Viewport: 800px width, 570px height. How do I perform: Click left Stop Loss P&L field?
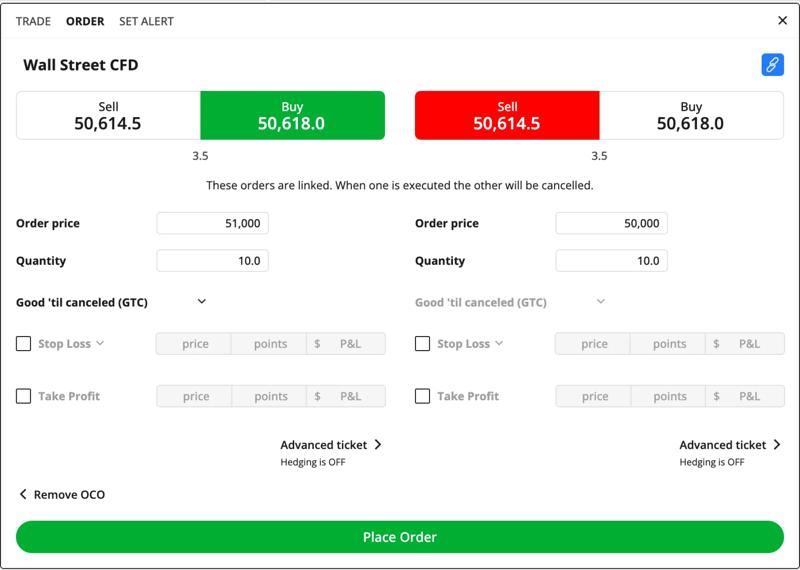click(346, 344)
